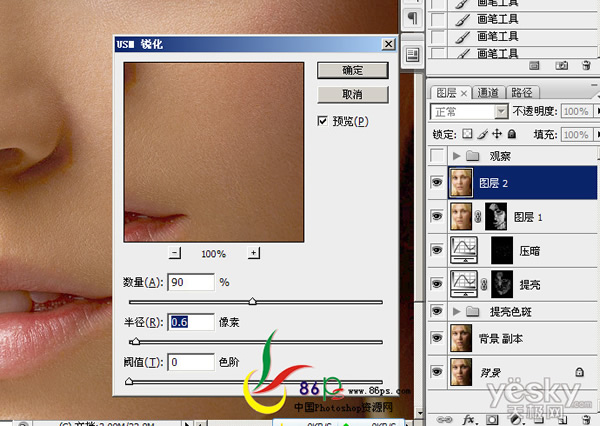The width and height of the screenshot is (600, 426).
Task: Click the 填充 fill value field
Action: pos(576,135)
